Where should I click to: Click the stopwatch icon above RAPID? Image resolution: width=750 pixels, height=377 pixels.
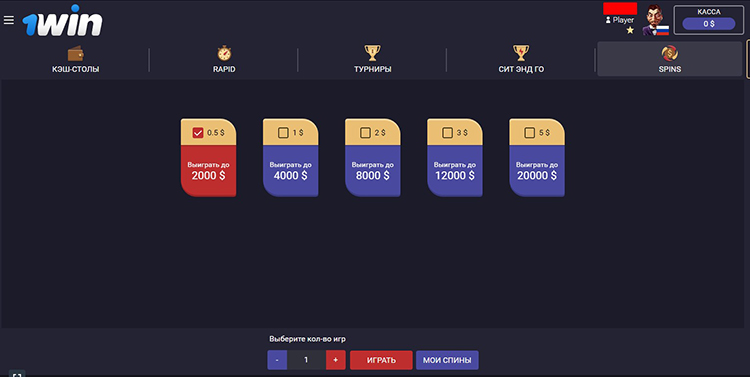[224, 53]
